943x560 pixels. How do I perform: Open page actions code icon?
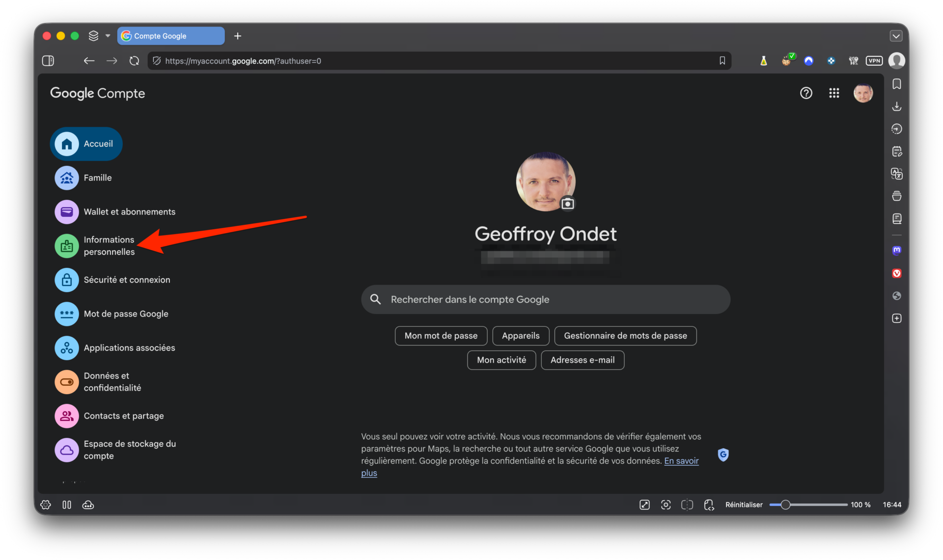click(x=709, y=505)
